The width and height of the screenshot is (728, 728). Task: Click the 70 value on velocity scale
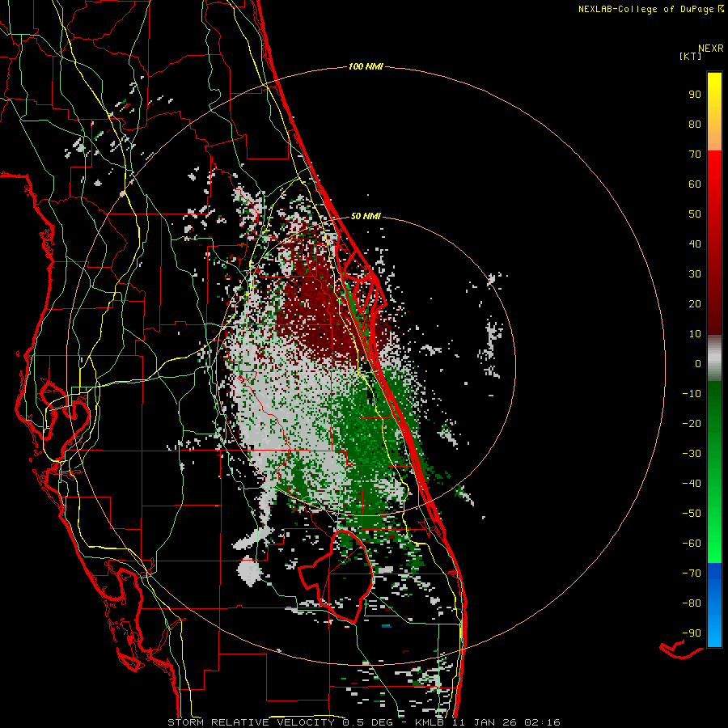coord(695,154)
